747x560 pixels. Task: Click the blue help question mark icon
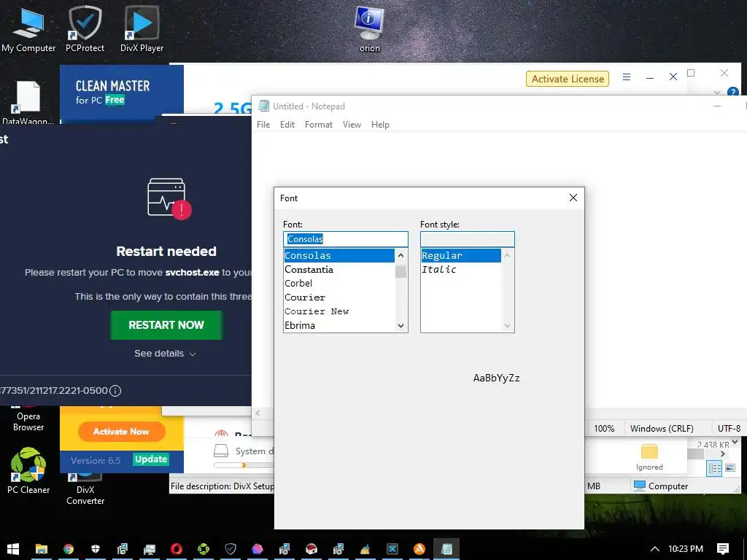pyautogui.click(x=733, y=91)
